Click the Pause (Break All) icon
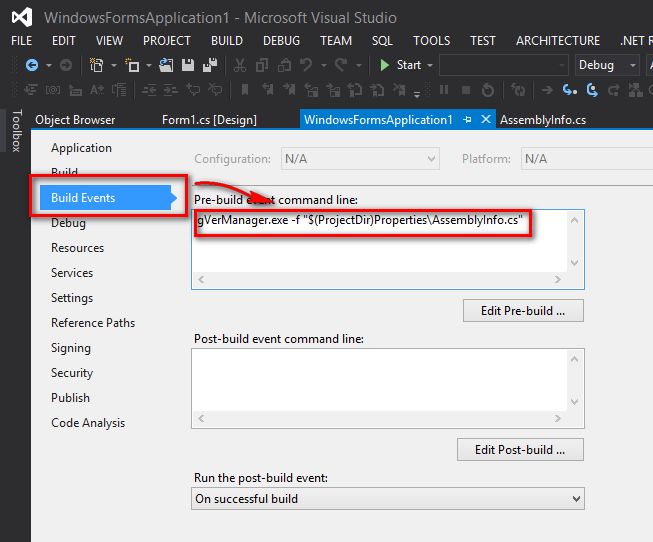 444,90
